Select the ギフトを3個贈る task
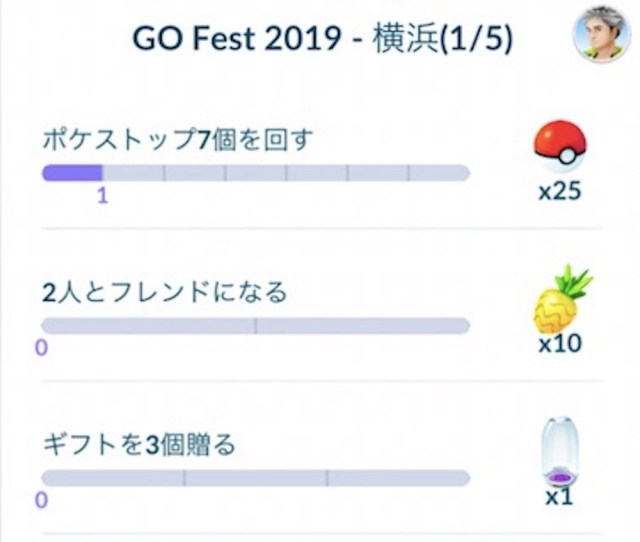This screenshot has height=542, width=640. [x=139, y=444]
